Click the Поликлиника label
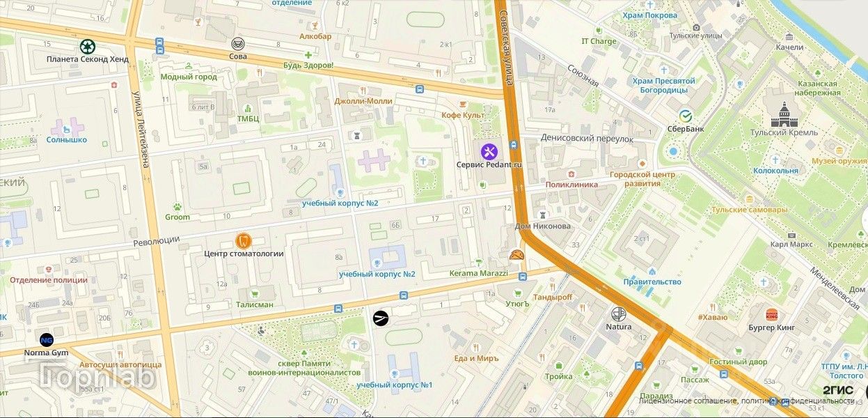This screenshot has height=418, width=868. click(x=571, y=185)
